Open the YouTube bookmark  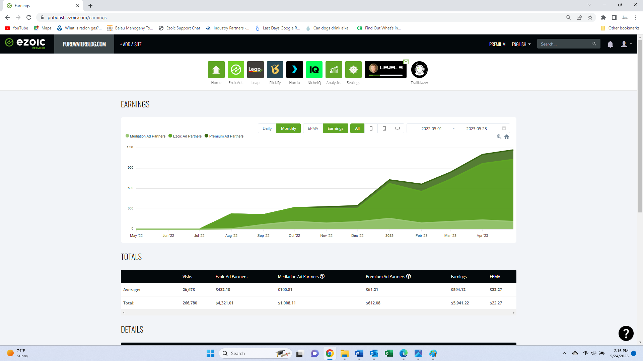[16, 28]
